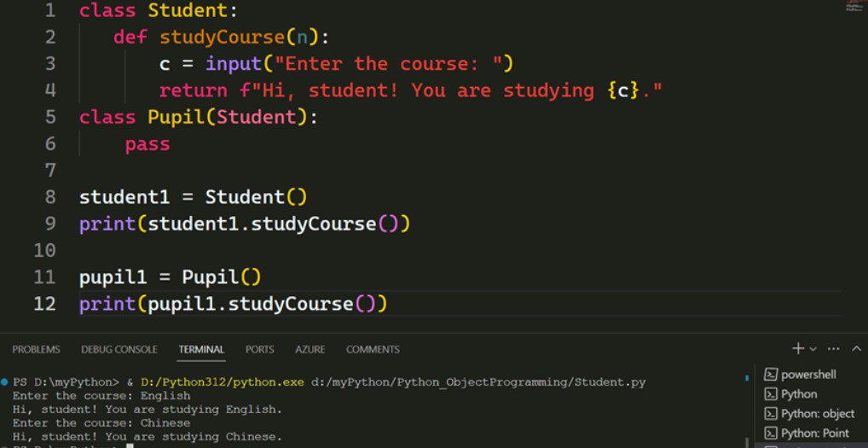Click the blue command decoration dot in terminal

point(5,382)
